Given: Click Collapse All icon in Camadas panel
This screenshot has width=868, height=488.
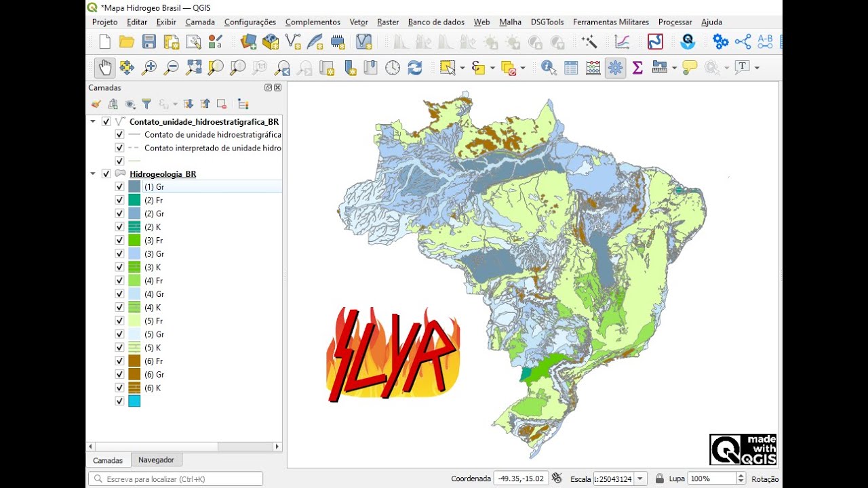Looking at the screenshot, I should tap(205, 104).
